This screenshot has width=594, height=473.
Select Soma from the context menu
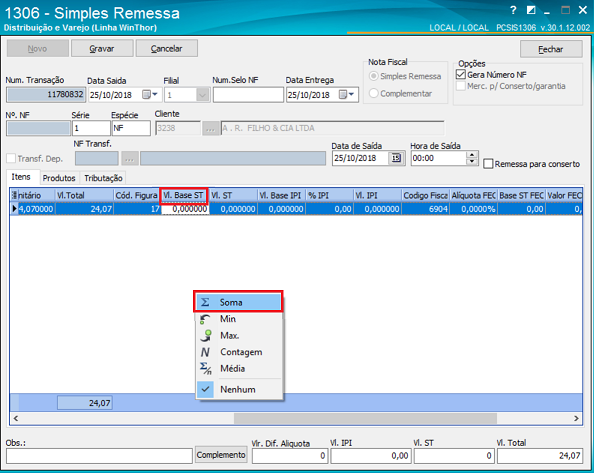point(238,302)
